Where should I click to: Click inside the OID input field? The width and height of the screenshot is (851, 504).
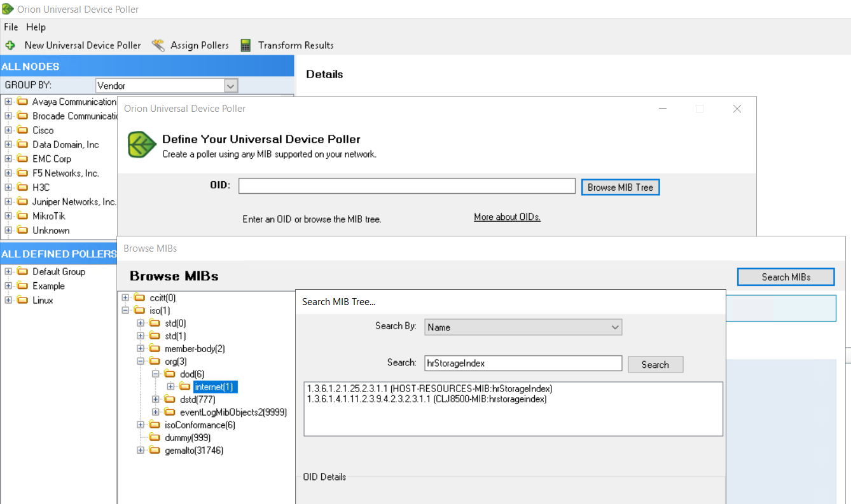(406, 185)
